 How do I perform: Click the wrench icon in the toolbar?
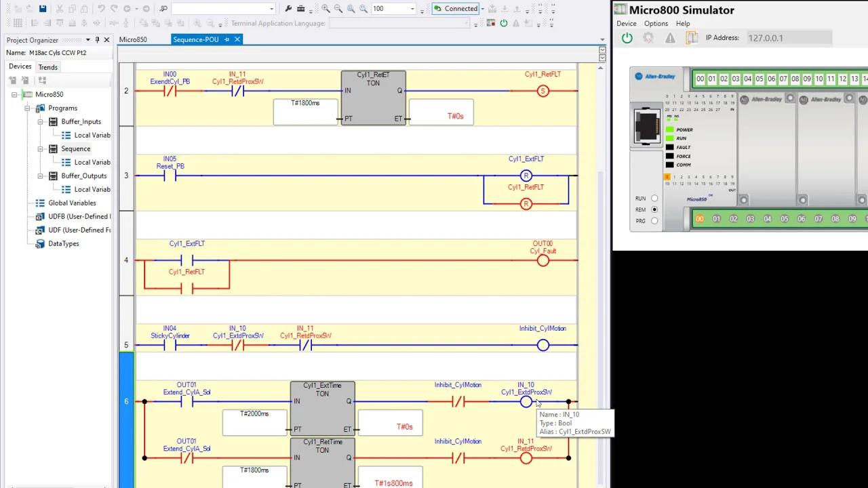pyautogui.click(x=288, y=9)
